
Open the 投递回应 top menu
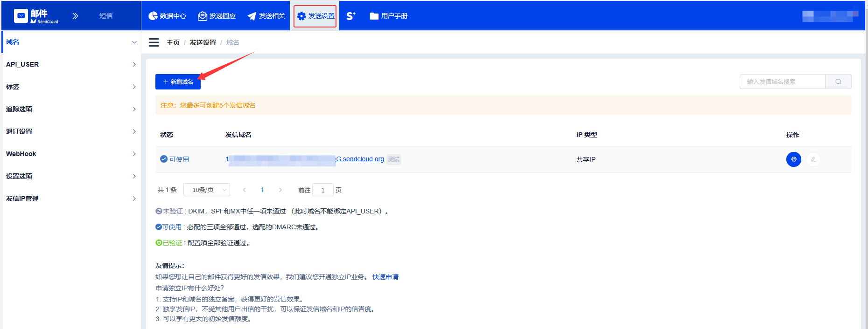[x=217, y=16]
